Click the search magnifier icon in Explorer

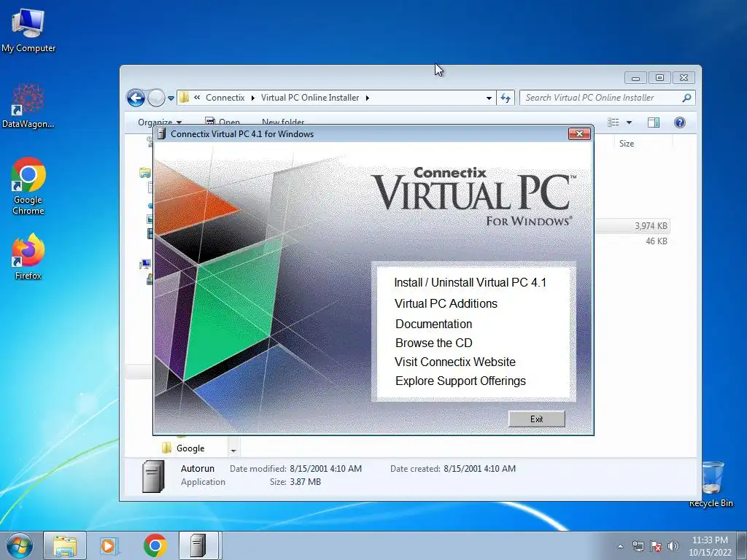pyautogui.click(x=686, y=98)
